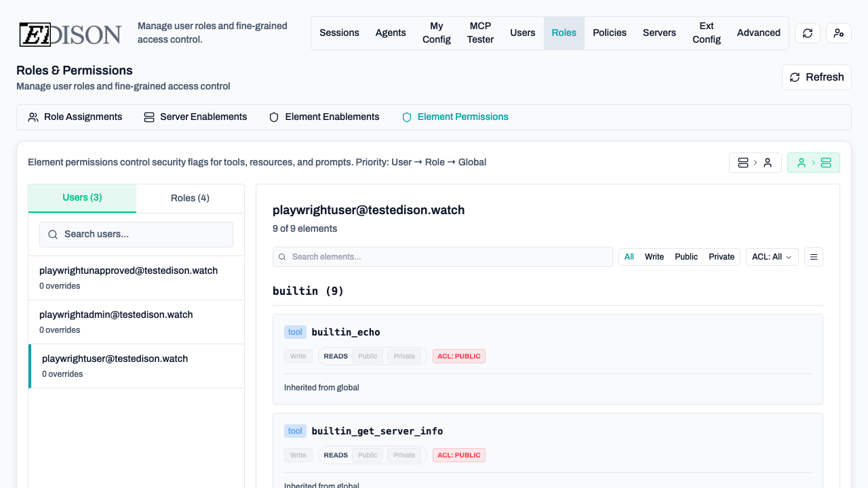This screenshot has height=488, width=868.
Task: Enable the Public flag for builtin_echo
Action: pos(367,356)
